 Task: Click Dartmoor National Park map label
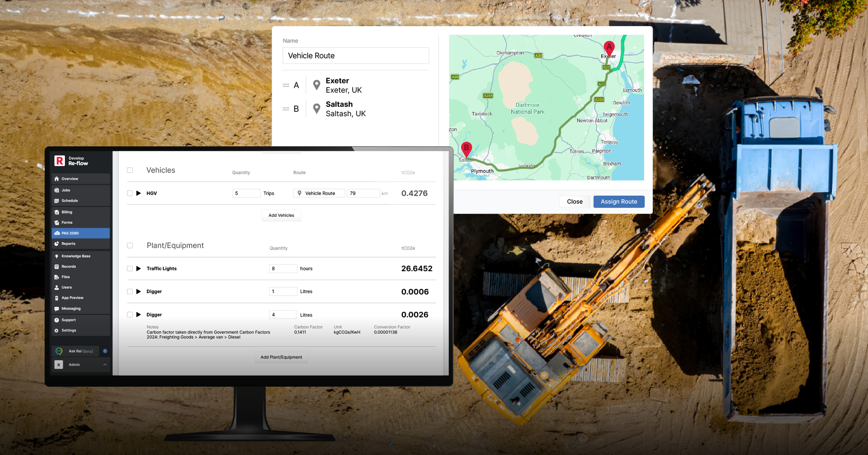pos(528,108)
